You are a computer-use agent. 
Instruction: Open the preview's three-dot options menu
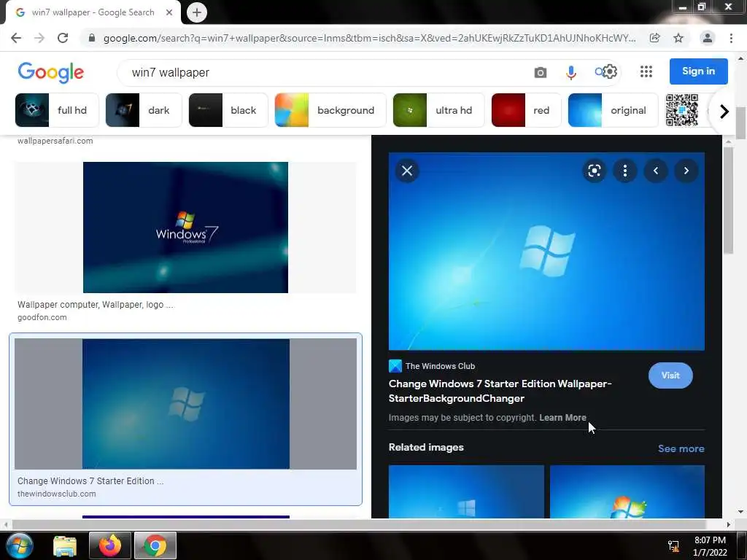point(625,171)
